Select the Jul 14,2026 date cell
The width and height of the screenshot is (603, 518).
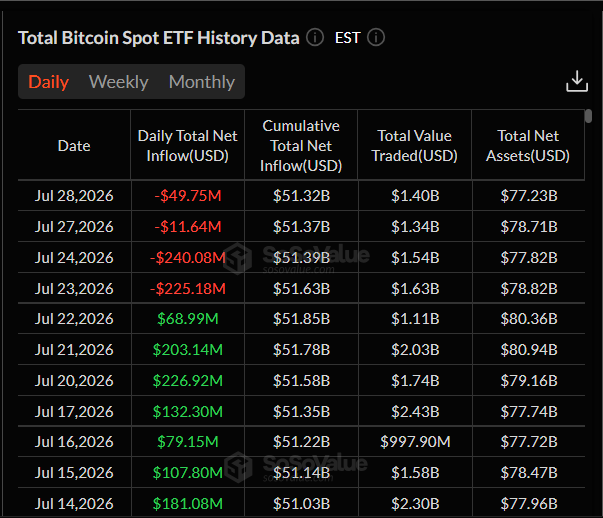tap(74, 504)
